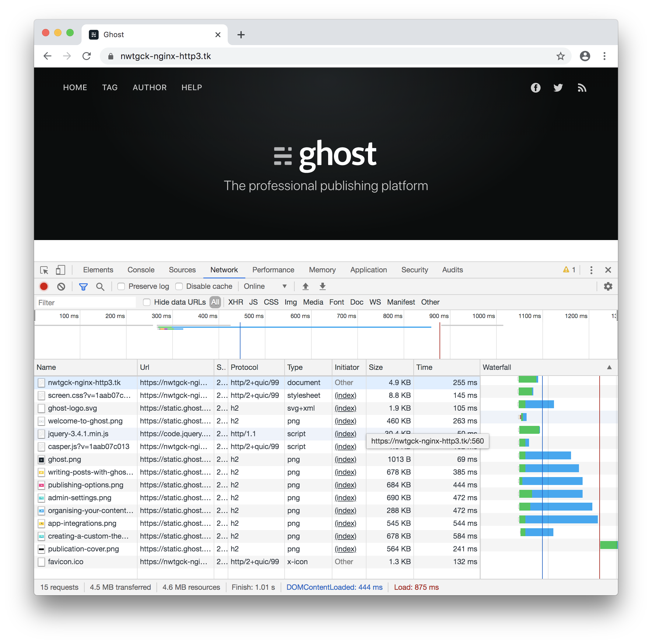Open network search with magnifier icon
The width and height of the screenshot is (652, 644).
pos(100,286)
